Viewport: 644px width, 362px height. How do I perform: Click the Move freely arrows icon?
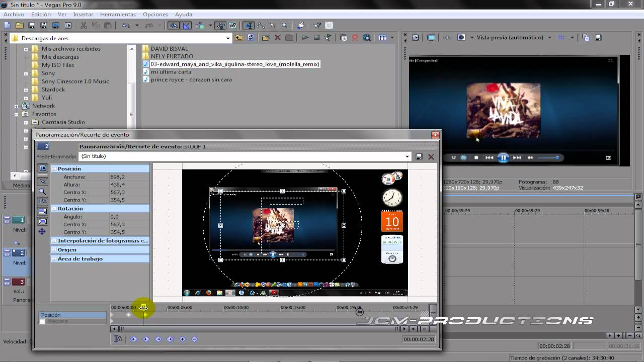[x=42, y=231]
